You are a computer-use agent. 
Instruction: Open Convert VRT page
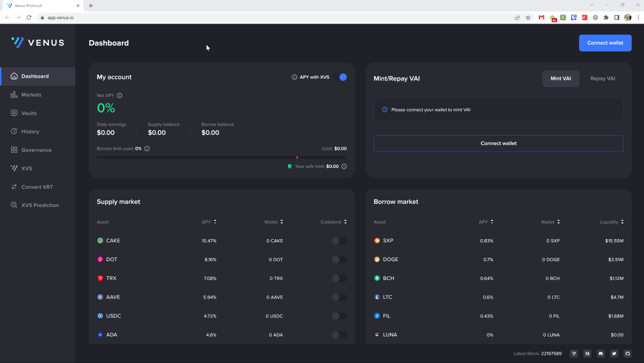click(38, 187)
